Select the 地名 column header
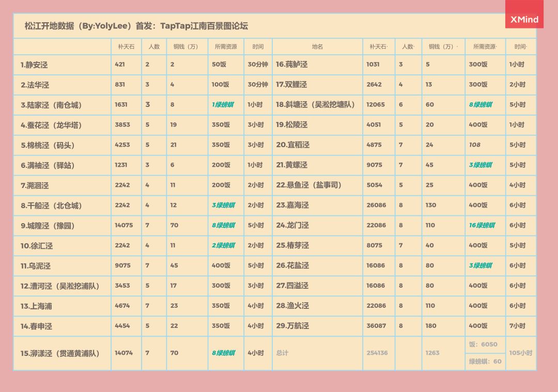This screenshot has width=558, height=392. click(317, 46)
